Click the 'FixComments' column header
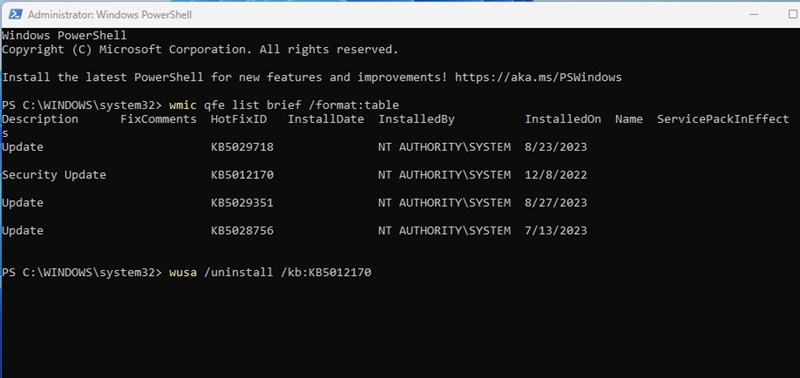Screen dimensions: 800x378 158,119
